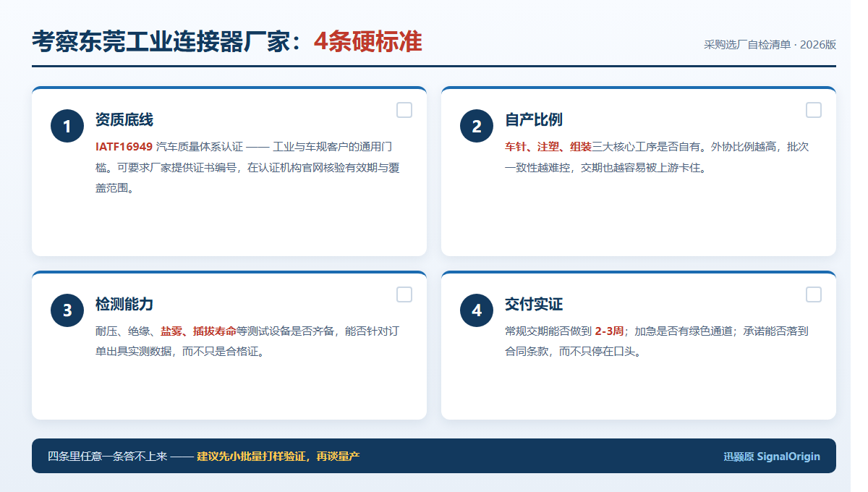
Task: Check the 自产比例 card checkbox
Action: point(814,110)
